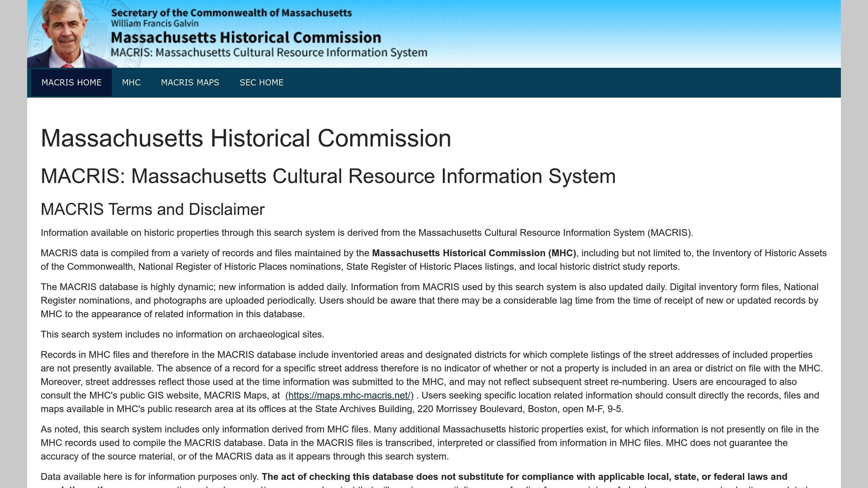
Task: Open MACRIS MAPS from the navigation bar
Action: pos(190,83)
